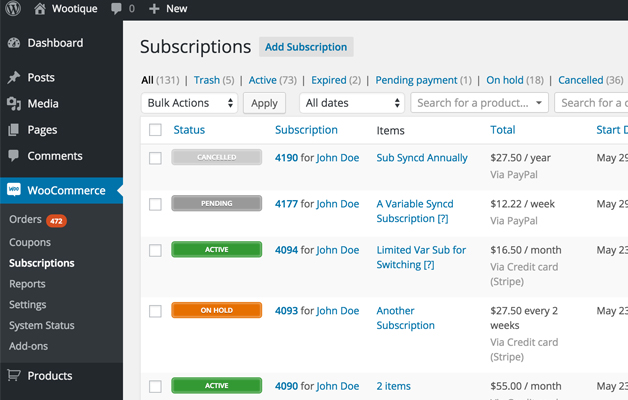Image resolution: width=628 pixels, height=400 pixels.
Task: Open subscription 4177 link
Action: 286,204
